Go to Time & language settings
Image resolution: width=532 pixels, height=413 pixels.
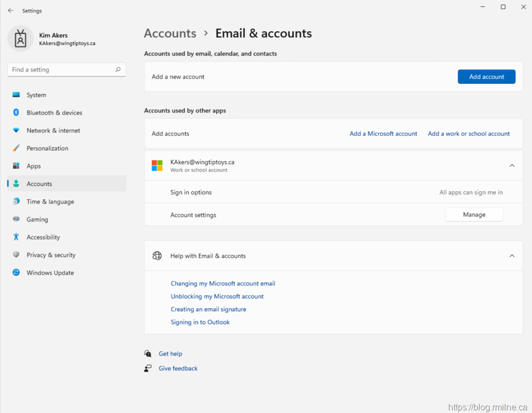click(x=50, y=202)
